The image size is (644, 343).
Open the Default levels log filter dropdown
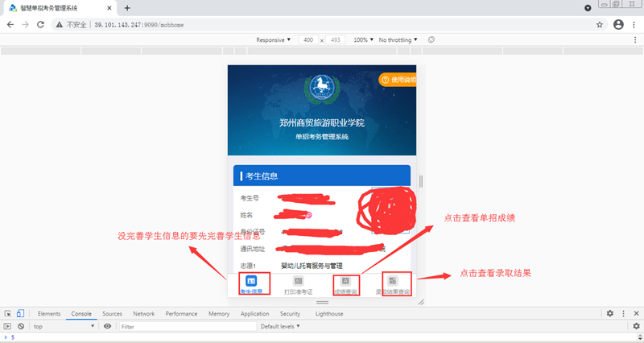(x=280, y=326)
